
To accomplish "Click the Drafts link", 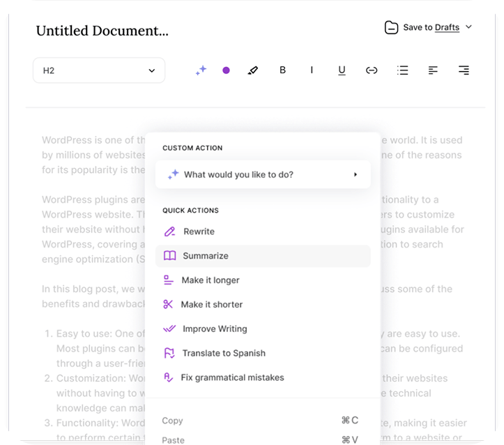I will point(447,27).
